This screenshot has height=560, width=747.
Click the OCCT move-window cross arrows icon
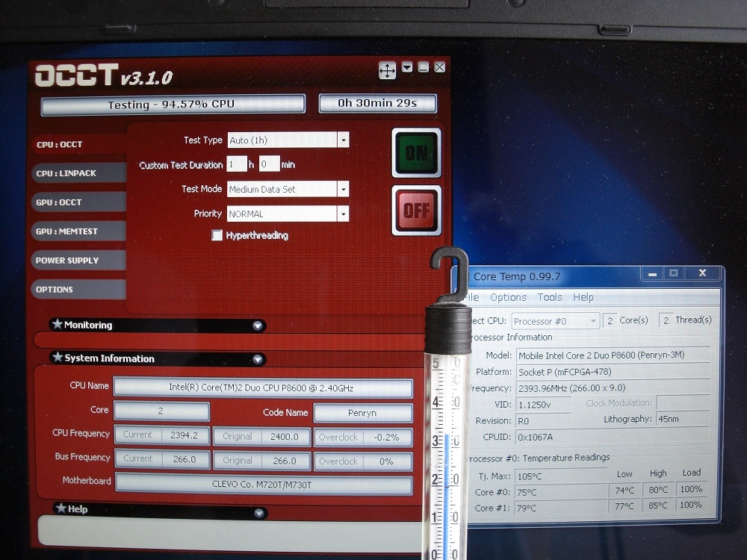(x=387, y=70)
